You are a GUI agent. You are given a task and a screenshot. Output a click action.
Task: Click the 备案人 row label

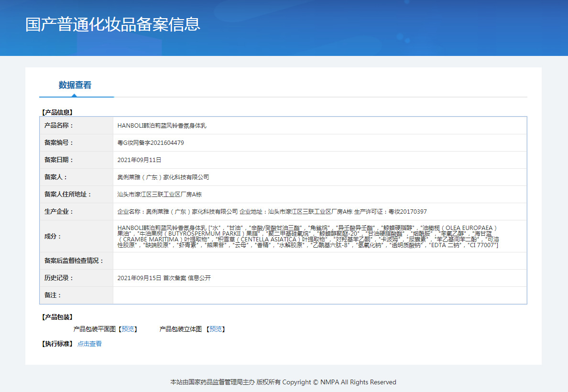pyautogui.click(x=56, y=177)
